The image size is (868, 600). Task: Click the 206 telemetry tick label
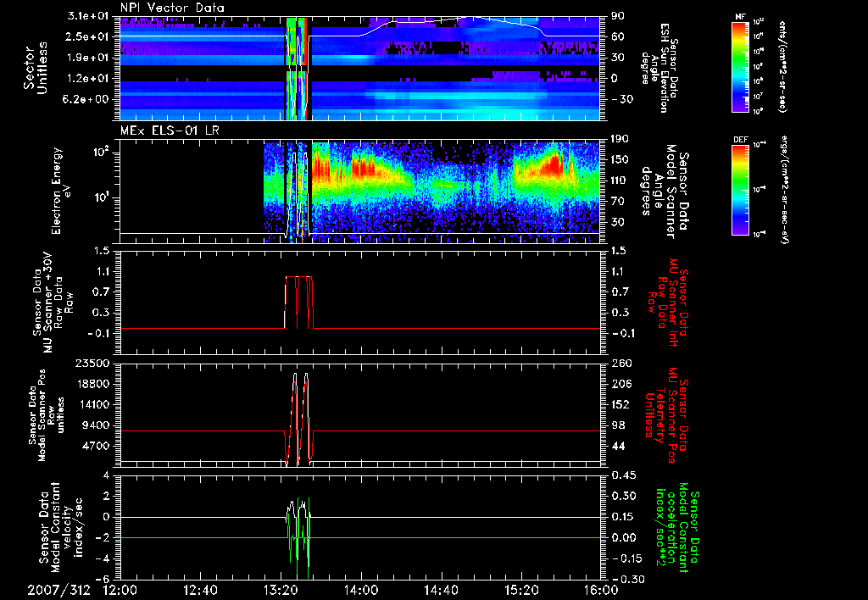point(621,384)
